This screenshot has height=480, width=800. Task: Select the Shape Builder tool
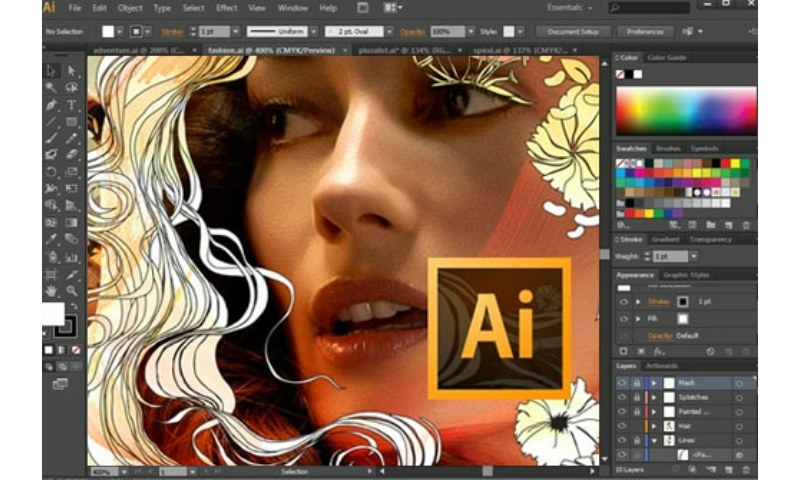coord(52,205)
